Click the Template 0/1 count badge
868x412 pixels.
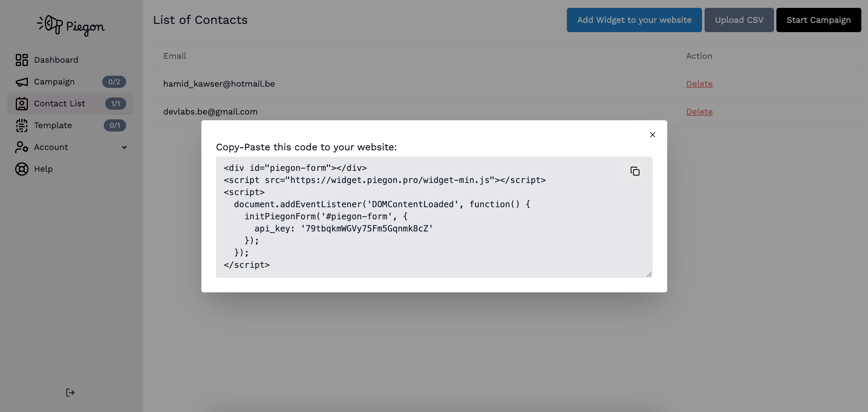coord(115,125)
